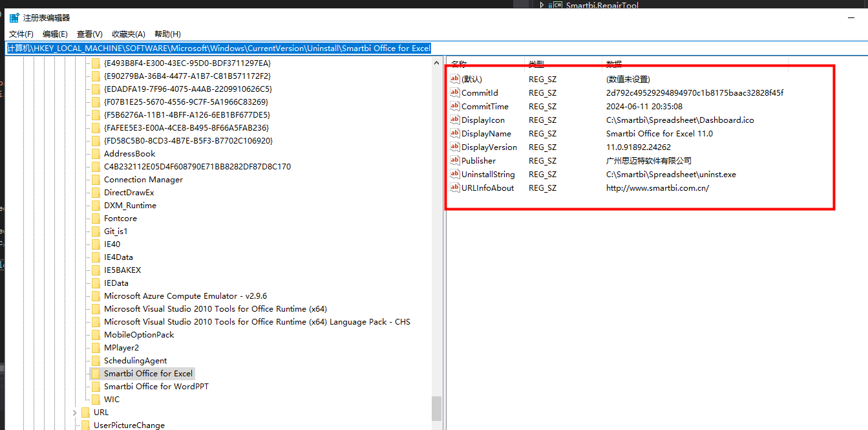Click folder icon of {E90279BA-36B4-4477-A1B7-C81B571172F2}

tap(96, 76)
